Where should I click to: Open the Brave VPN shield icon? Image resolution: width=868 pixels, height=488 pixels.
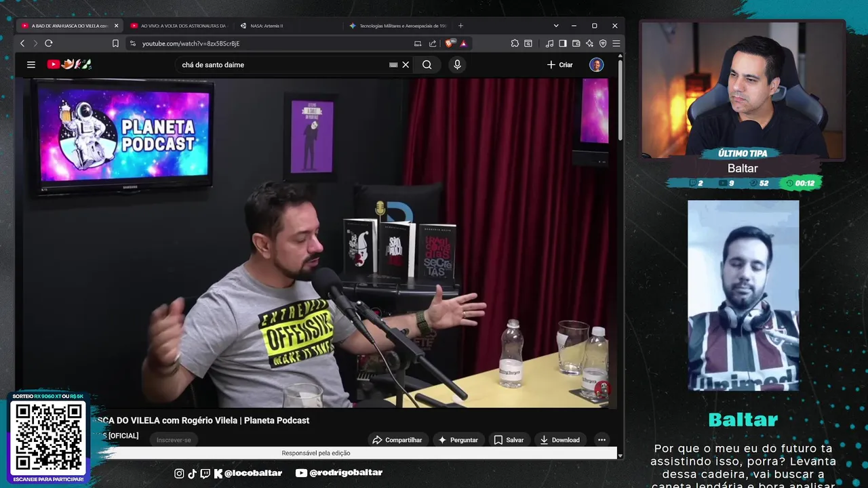603,43
